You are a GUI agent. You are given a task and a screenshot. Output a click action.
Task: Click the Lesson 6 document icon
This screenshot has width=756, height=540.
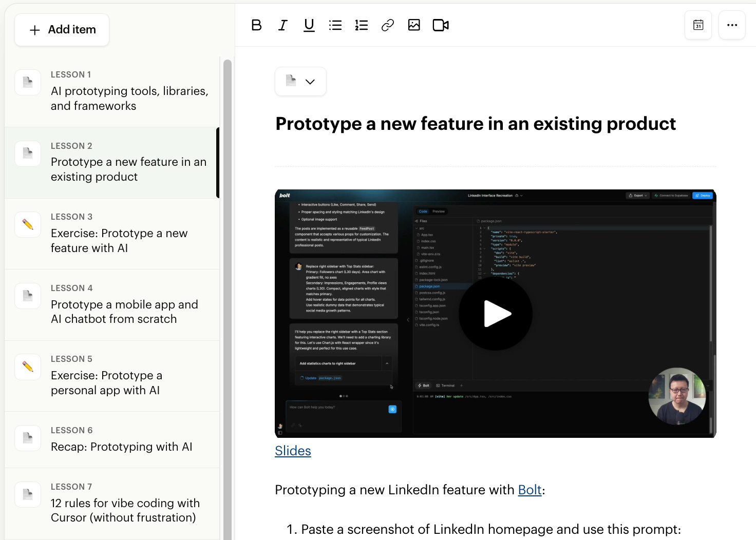pyautogui.click(x=28, y=438)
